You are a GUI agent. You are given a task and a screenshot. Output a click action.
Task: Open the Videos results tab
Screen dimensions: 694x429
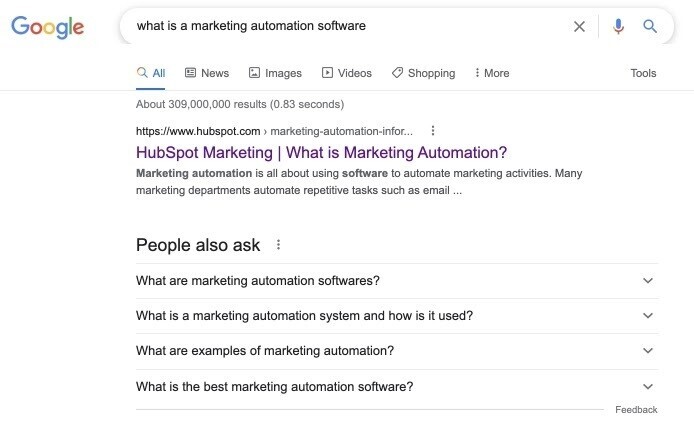[347, 73]
